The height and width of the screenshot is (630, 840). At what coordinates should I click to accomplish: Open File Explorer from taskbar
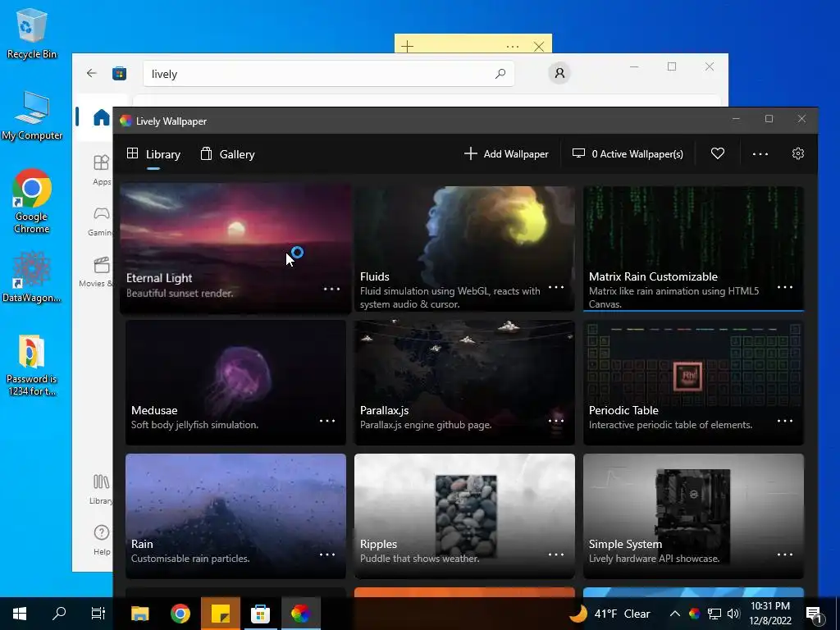tap(139, 614)
